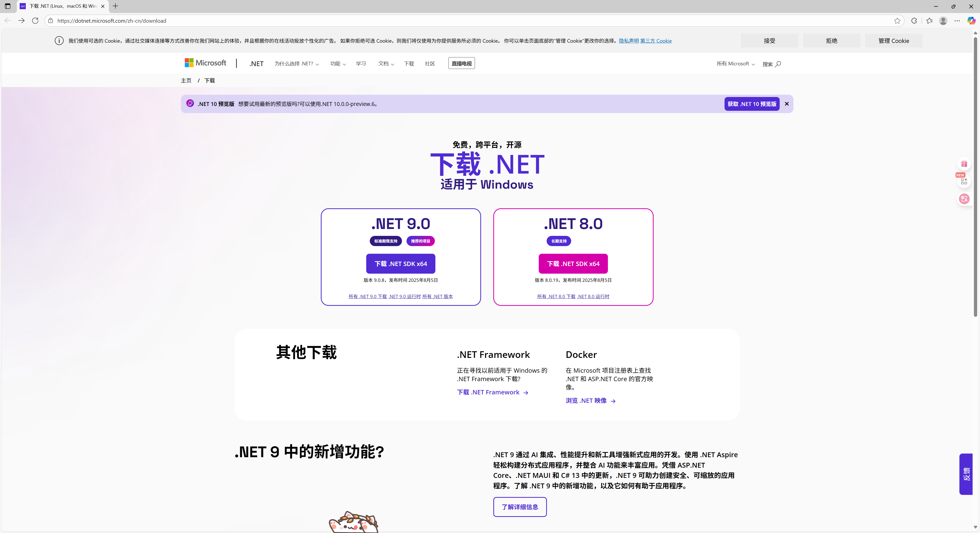Screen dimensions: 980x533
Task: Click the 了解详细信息 button
Action: coord(520,507)
